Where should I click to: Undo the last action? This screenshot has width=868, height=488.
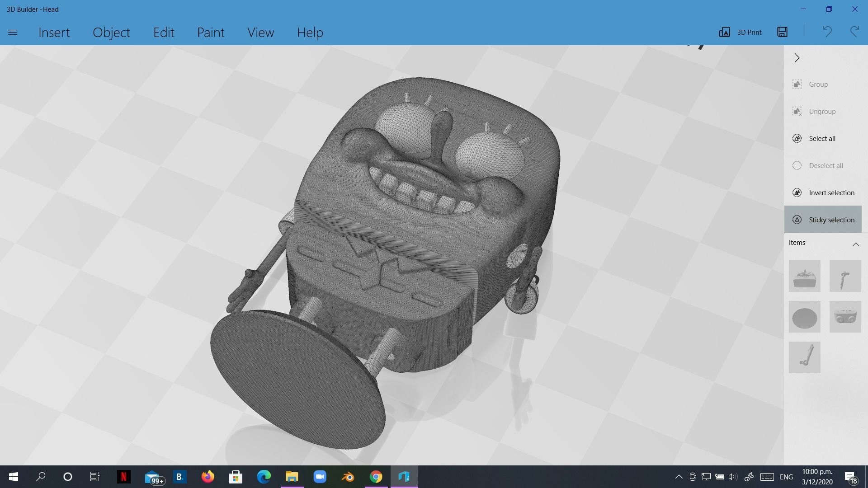(827, 32)
